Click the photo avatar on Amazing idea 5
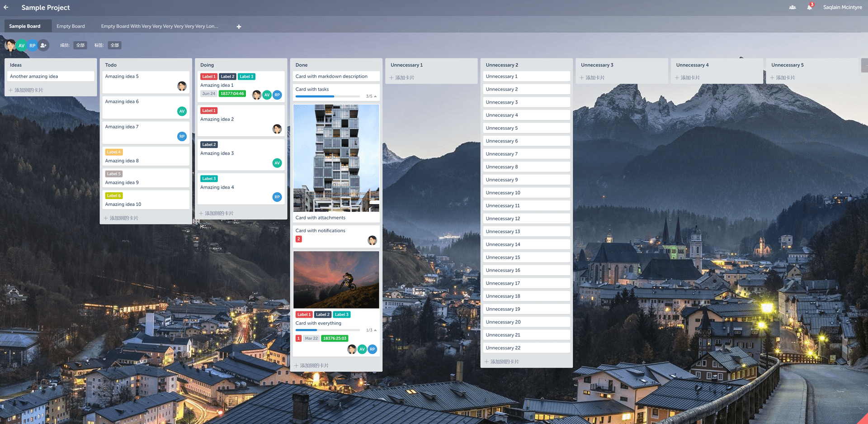Image resolution: width=868 pixels, height=424 pixels. (182, 86)
